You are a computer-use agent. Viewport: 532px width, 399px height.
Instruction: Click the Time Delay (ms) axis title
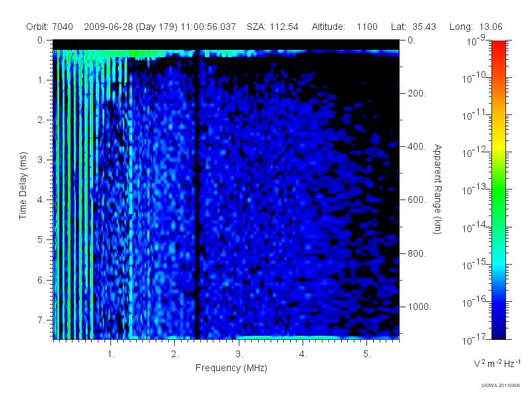pos(23,186)
